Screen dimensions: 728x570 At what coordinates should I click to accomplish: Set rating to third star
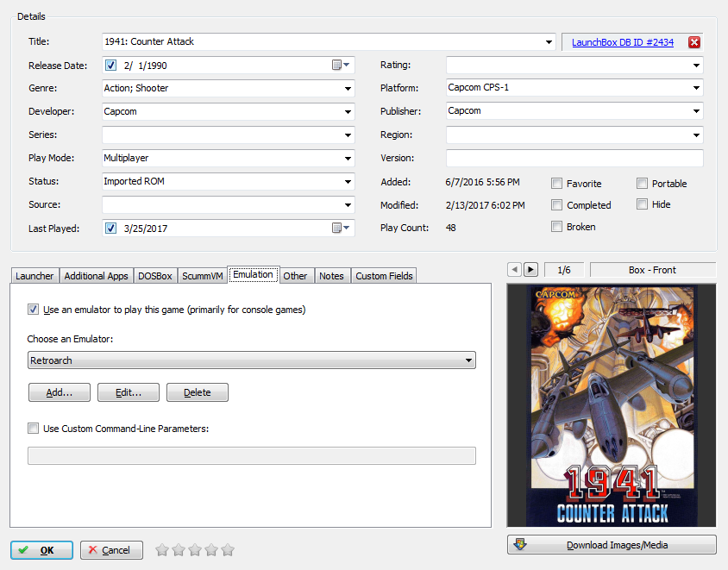(x=195, y=550)
